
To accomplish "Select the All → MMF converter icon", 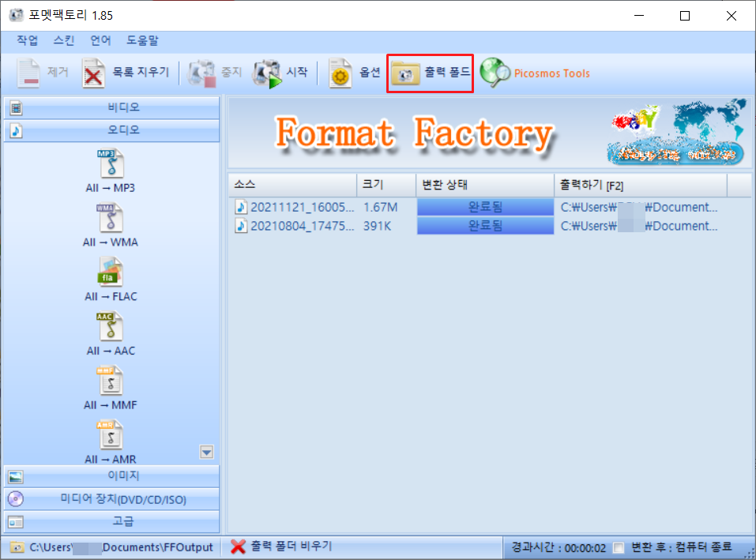I will click(111, 380).
